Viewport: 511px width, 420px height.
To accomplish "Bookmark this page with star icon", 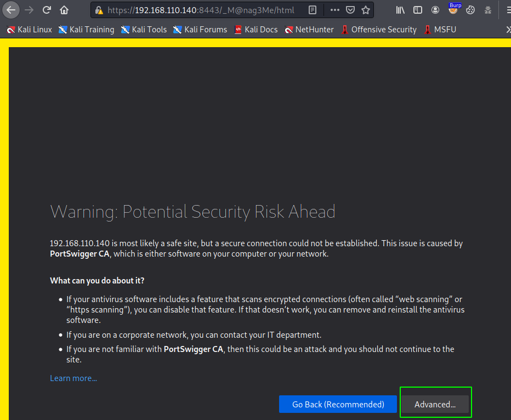I will click(365, 10).
